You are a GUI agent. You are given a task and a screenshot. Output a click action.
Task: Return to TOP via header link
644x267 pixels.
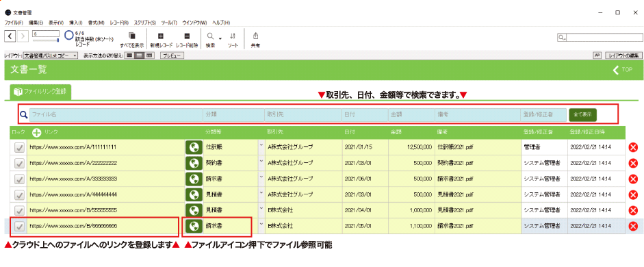point(623,70)
